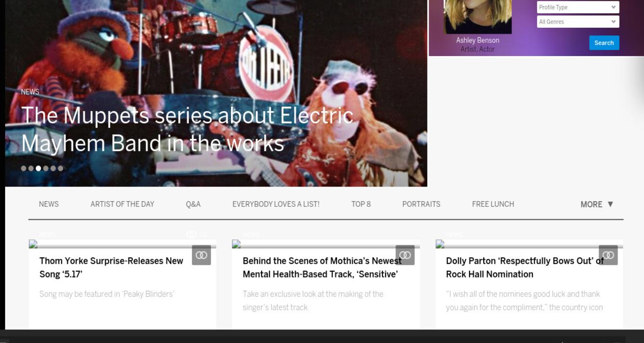Jump to the last carousel slide dot

pos(60,168)
